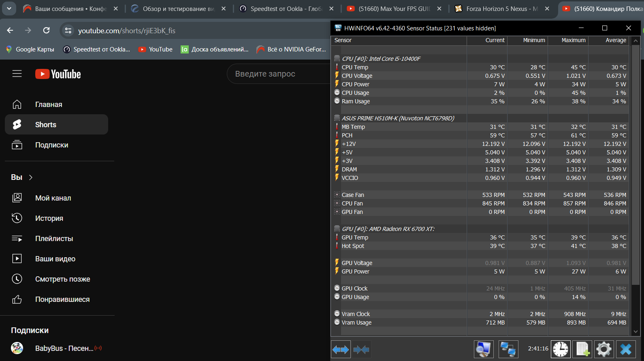The width and height of the screenshot is (644, 361).
Task: Open the tab search dropdown chevron
Action: coord(9,8)
